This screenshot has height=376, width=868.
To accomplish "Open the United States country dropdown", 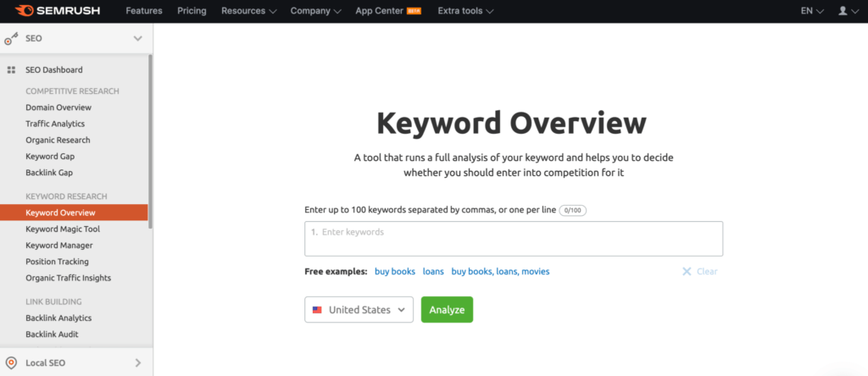I will [359, 310].
